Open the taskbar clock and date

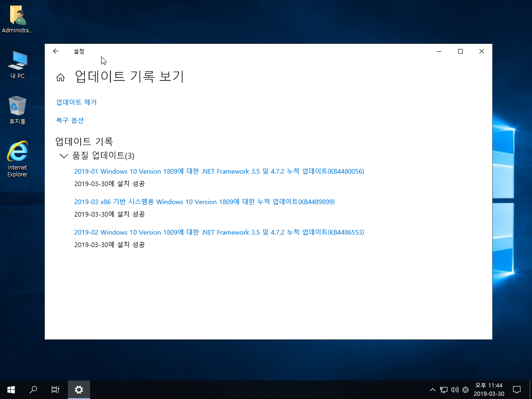[489, 389]
